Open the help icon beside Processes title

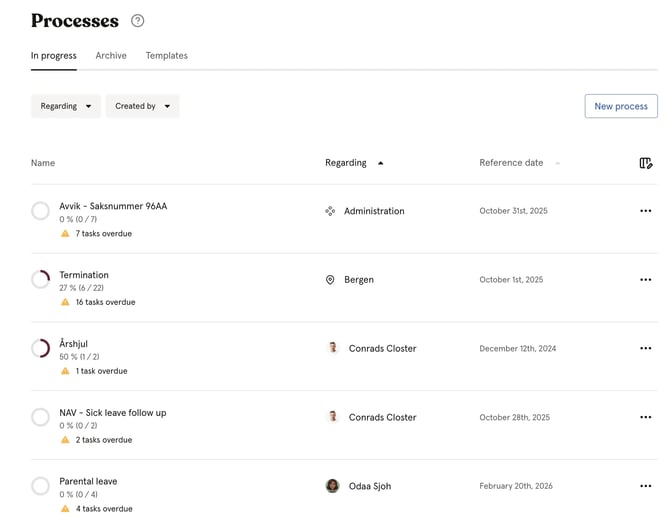pos(138,21)
